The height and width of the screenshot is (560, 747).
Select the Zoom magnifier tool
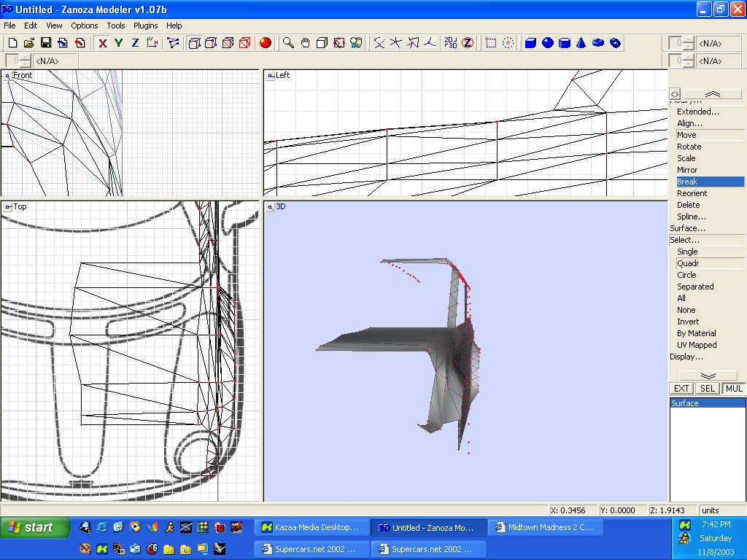click(x=289, y=43)
